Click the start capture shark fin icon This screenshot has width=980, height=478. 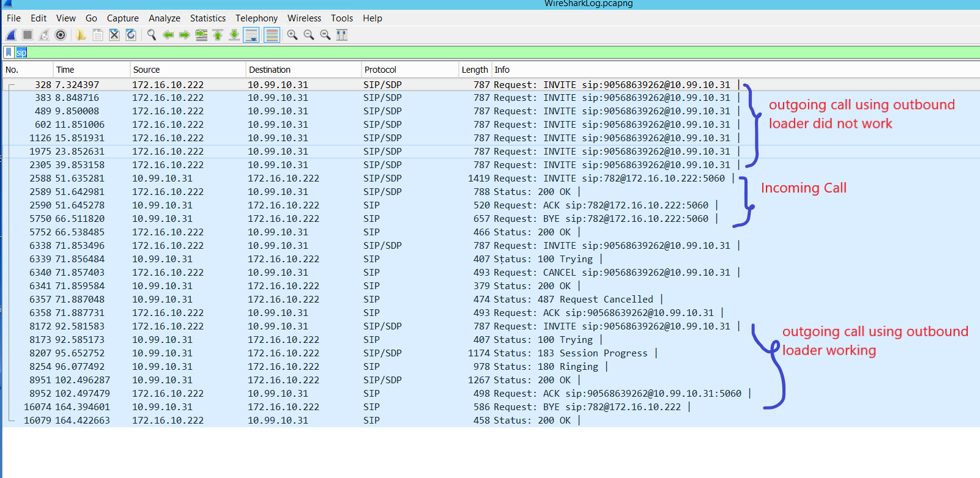pyautogui.click(x=11, y=35)
